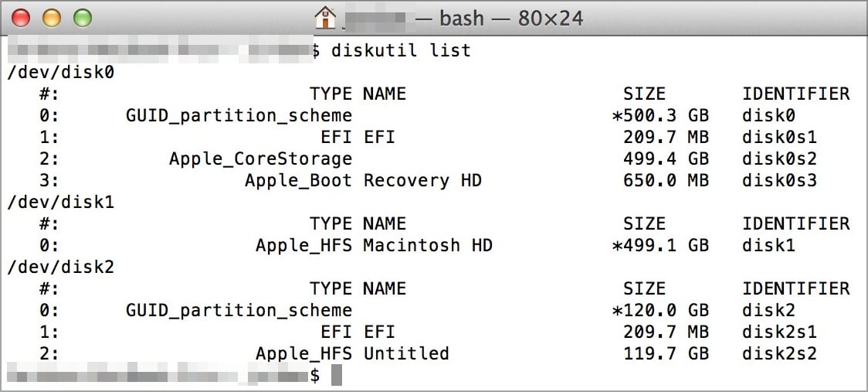Click the red close window button
This screenshot has width=868, height=392.
(x=21, y=17)
